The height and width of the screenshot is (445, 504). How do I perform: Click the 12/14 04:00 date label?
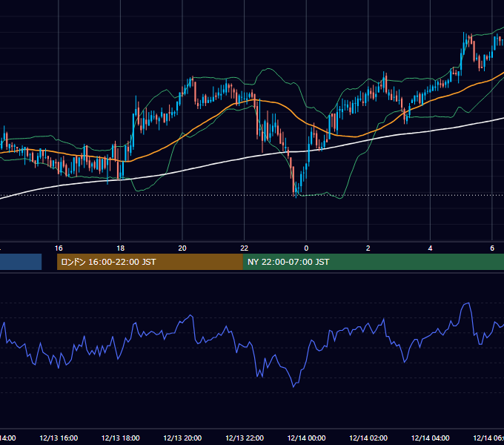[431, 438]
